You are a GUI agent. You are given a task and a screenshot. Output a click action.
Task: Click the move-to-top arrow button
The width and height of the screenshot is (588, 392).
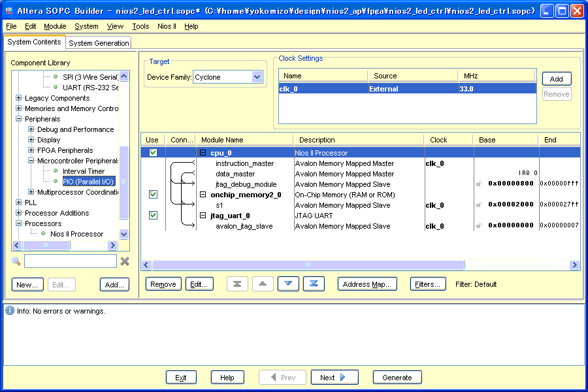(237, 284)
